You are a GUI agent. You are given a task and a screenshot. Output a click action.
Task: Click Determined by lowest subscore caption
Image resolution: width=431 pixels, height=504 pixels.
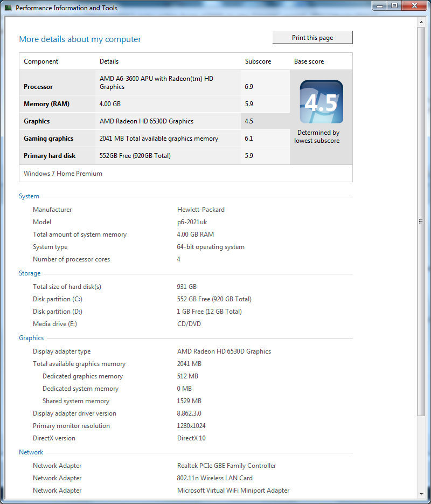[x=317, y=136]
